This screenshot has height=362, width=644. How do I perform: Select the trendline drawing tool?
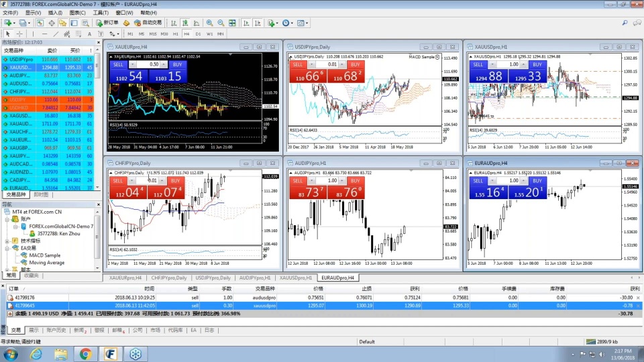pyautogui.click(x=56, y=34)
